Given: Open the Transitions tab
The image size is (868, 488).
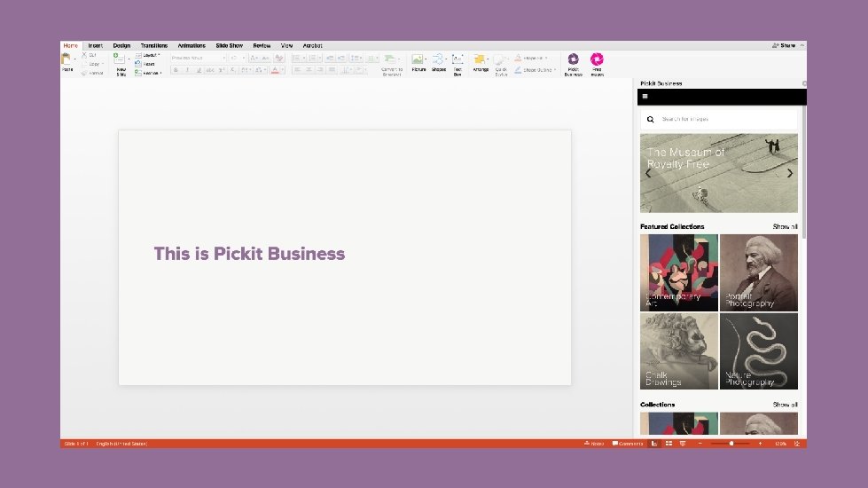Looking at the screenshot, I should point(154,45).
